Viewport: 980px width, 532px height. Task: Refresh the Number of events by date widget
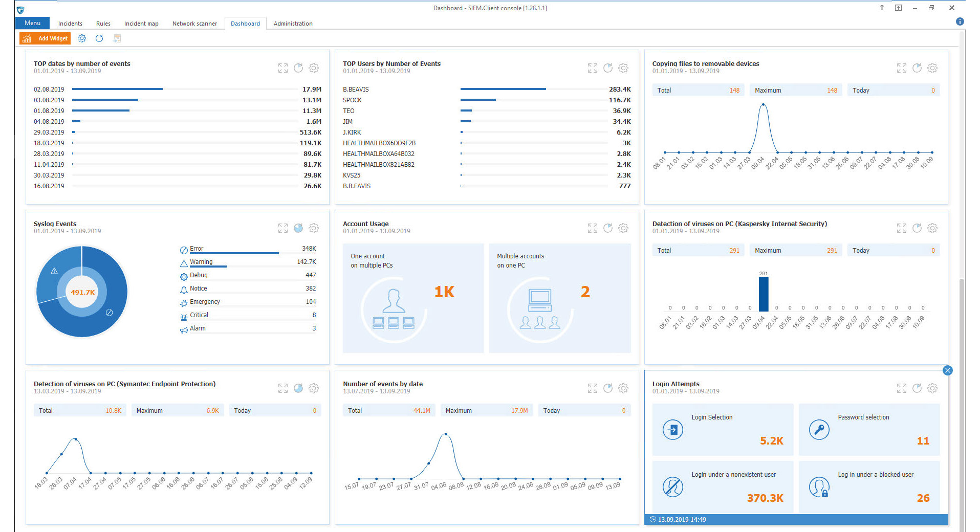tap(608, 388)
